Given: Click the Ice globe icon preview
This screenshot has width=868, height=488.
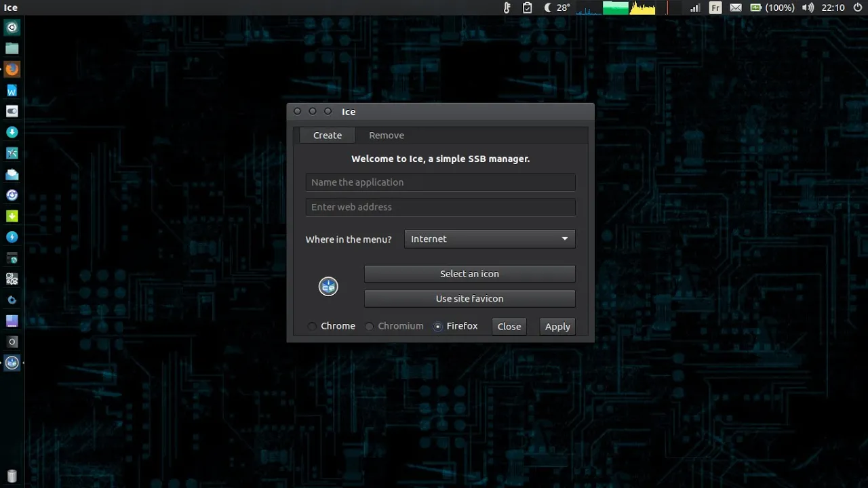Looking at the screenshot, I should [328, 287].
